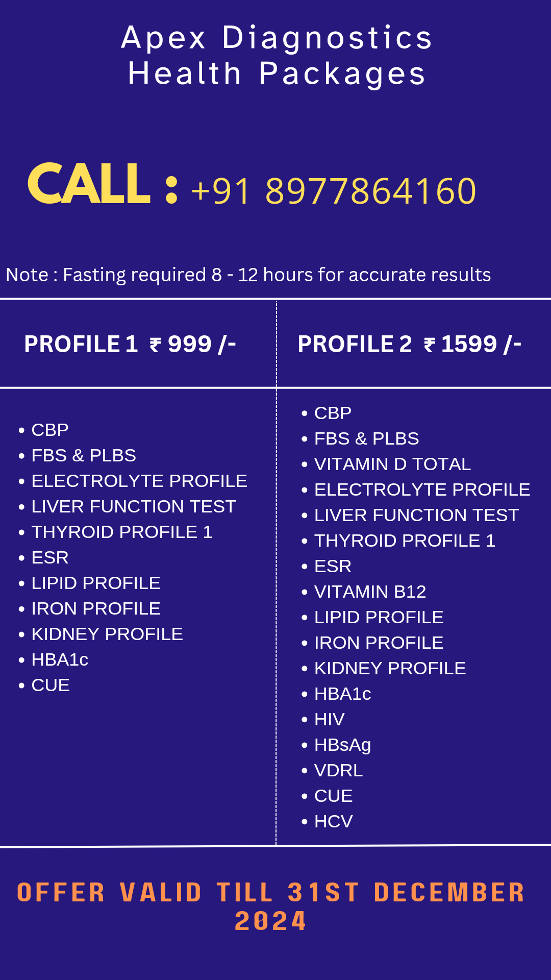Click the HCV list item
551x980 pixels.
(x=334, y=821)
